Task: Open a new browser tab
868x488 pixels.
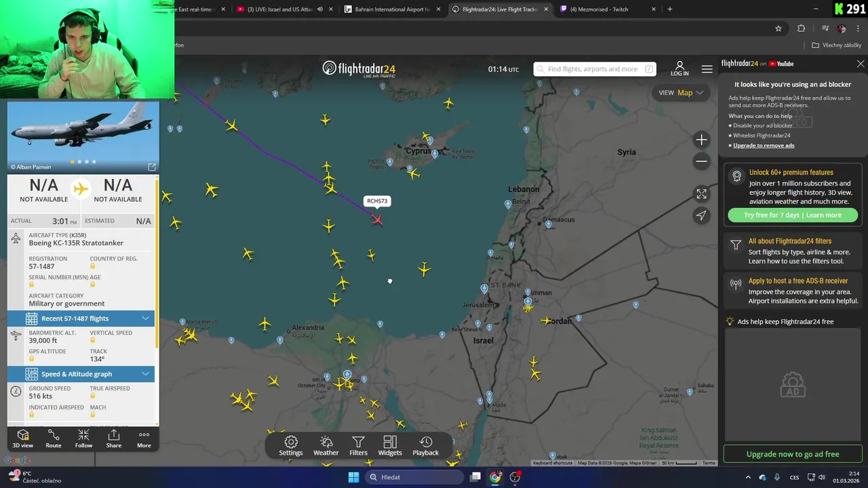Action: coord(670,9)
